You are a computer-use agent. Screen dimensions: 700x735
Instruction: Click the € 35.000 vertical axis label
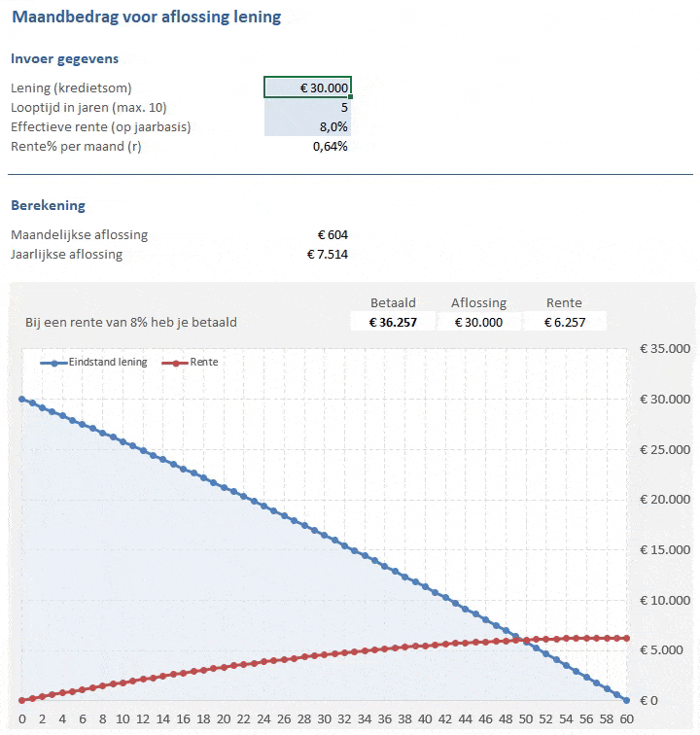[663, 349]
